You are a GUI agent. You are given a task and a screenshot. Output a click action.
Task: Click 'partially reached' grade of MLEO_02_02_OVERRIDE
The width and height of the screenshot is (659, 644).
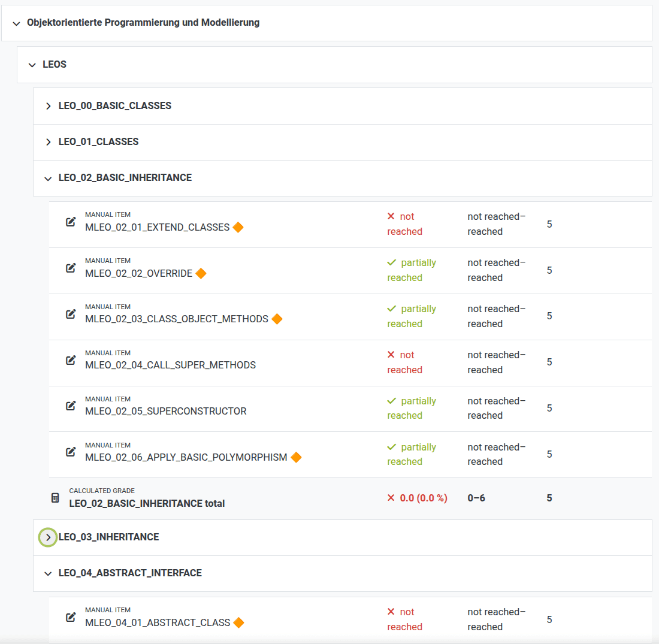(412, 270)
